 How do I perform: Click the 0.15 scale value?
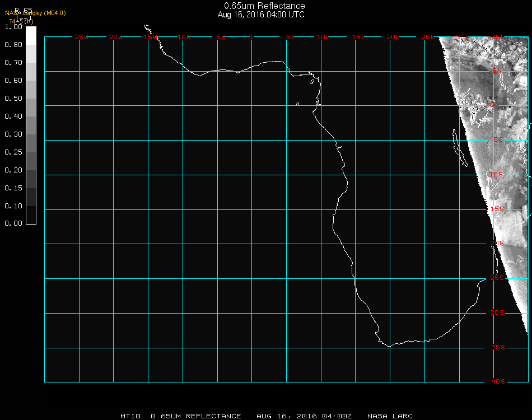[13, 188]
